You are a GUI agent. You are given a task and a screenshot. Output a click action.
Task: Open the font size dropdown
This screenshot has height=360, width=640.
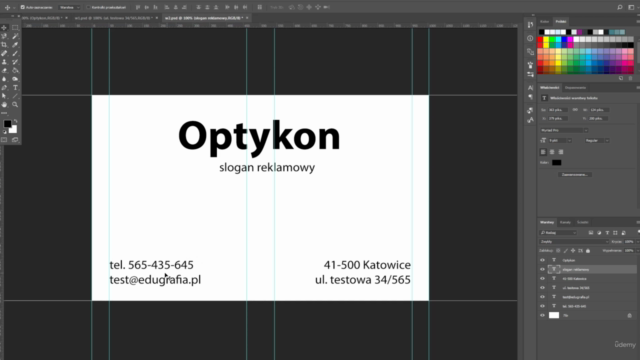[x=569, y=140]
